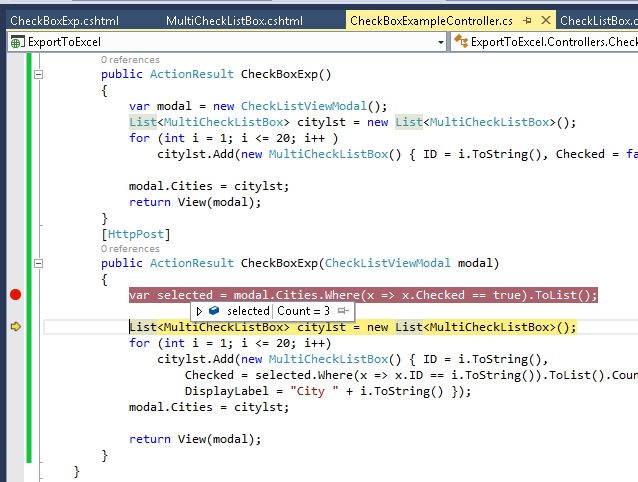Image resolution: width=638 pixels, height=482 pixels.
Task: Click ActionResult in the first CheckBoxExp method
Action: pos(192,74)
